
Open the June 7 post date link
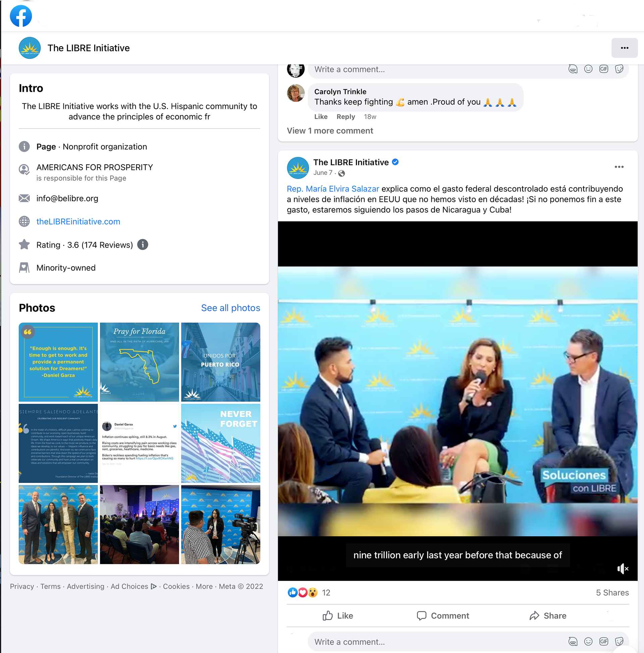tap(323, 173)
